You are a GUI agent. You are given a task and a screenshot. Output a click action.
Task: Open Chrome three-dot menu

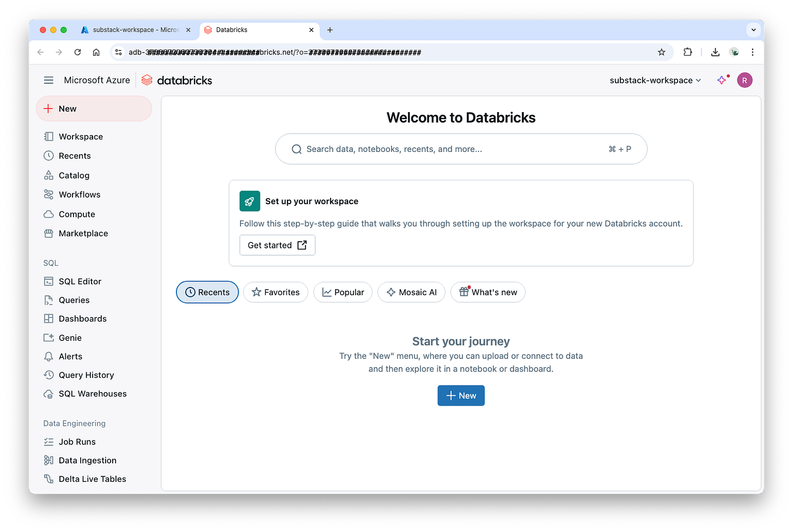[x=752, y=52]
